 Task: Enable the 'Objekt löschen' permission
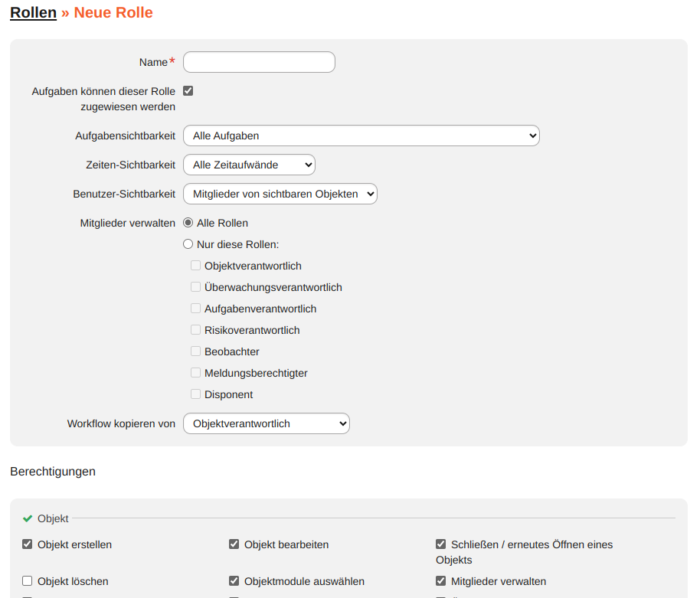(x=28, y=581)
